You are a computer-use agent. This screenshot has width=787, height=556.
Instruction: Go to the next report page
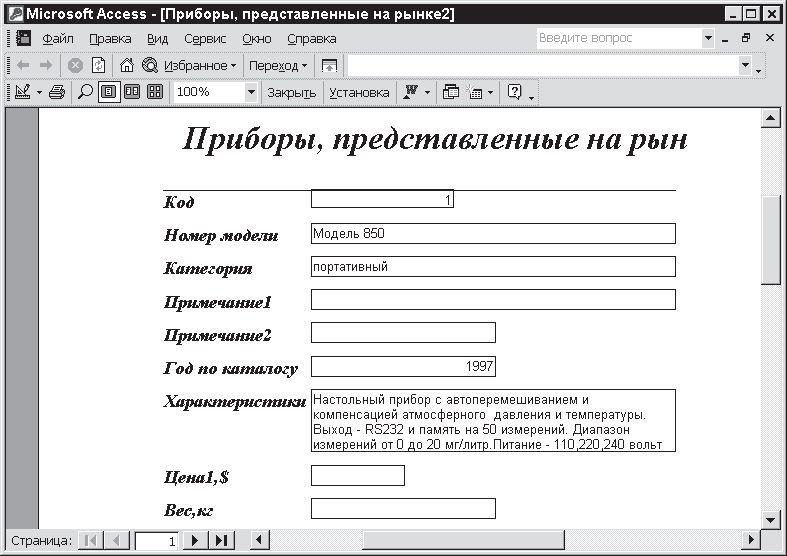[195, 541]
